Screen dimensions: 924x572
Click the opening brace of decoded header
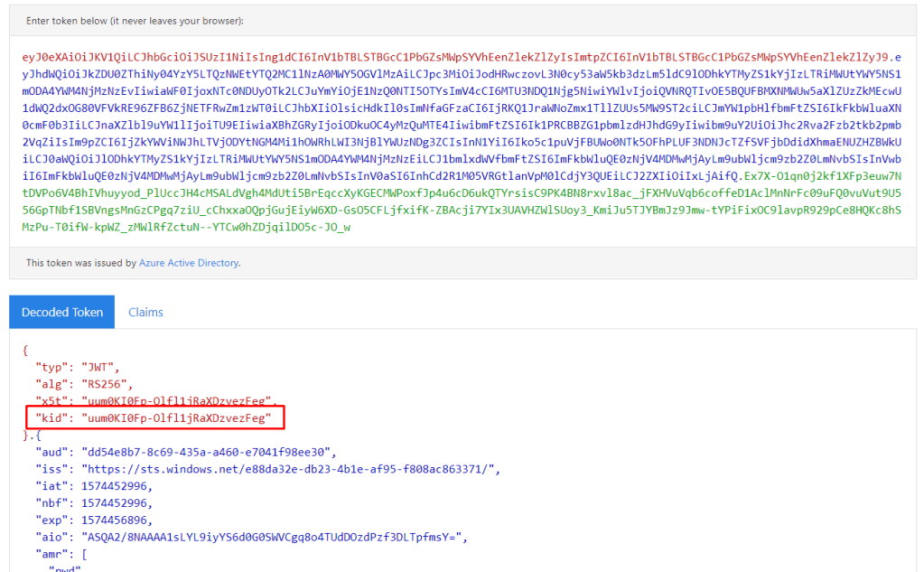25,349
